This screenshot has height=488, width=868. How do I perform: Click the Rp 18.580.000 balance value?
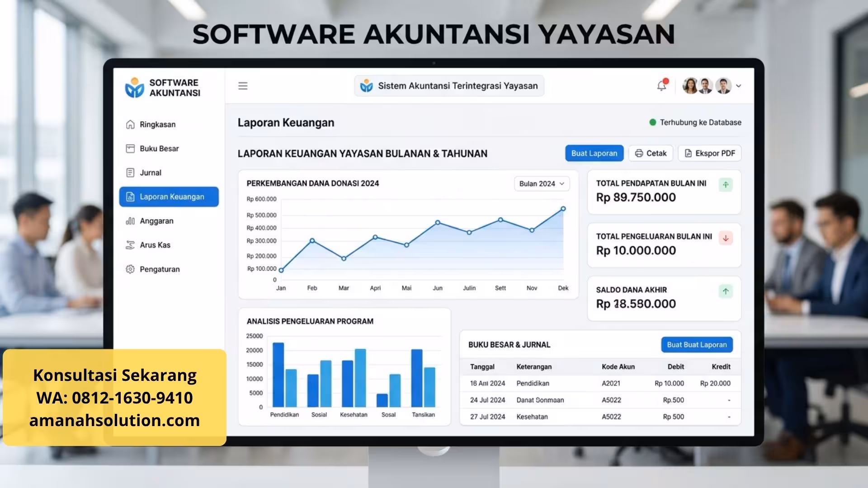(x=636, y=304)
